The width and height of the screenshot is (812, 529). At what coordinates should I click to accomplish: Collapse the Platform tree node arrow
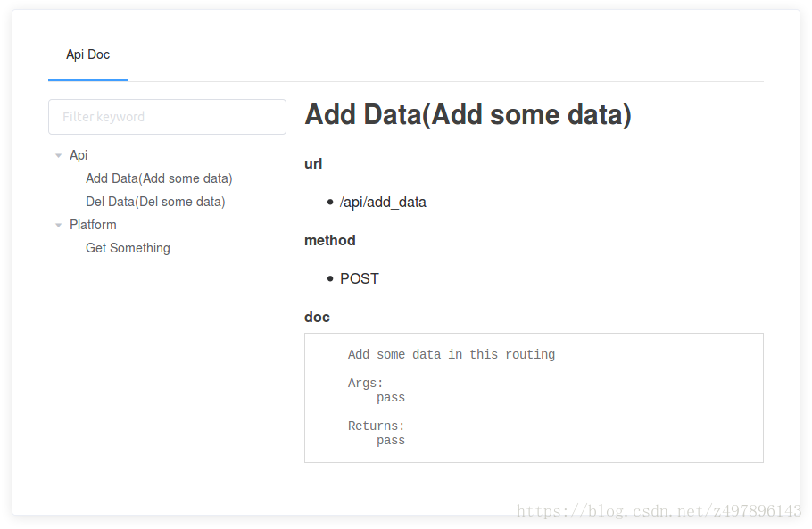coord(59,225)
